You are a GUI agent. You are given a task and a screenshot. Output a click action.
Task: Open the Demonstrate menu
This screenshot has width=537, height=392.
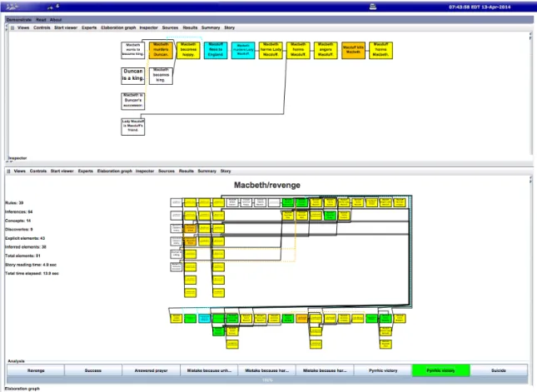tap(19, 20)
